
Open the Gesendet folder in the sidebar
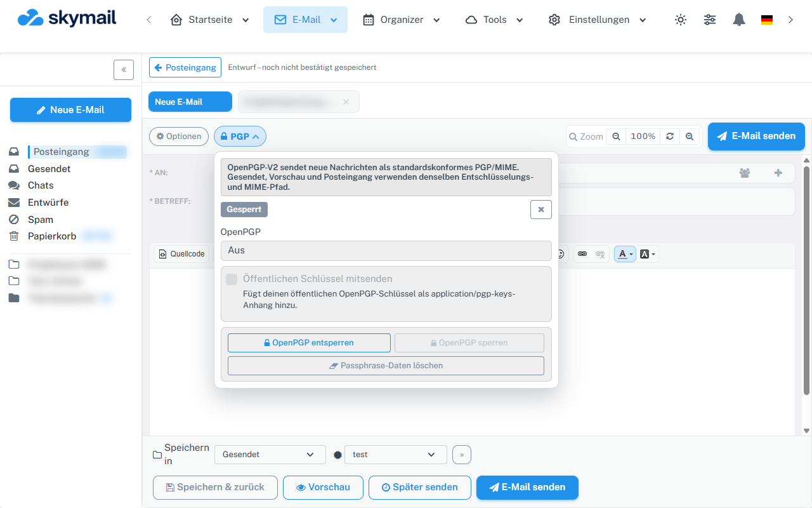point(49,169)
